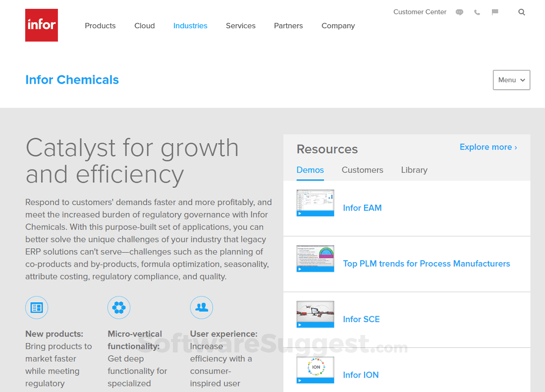Select the flag icon in the header

tap(495, 12)
